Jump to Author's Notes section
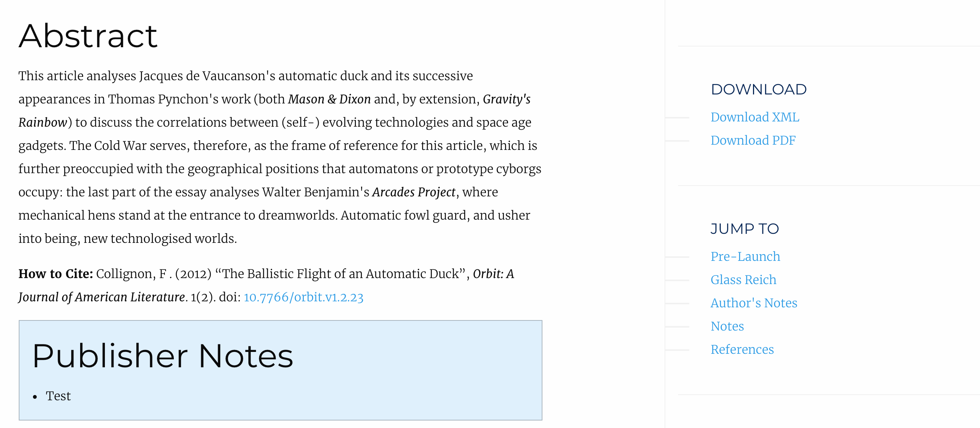 pos(754,303)
